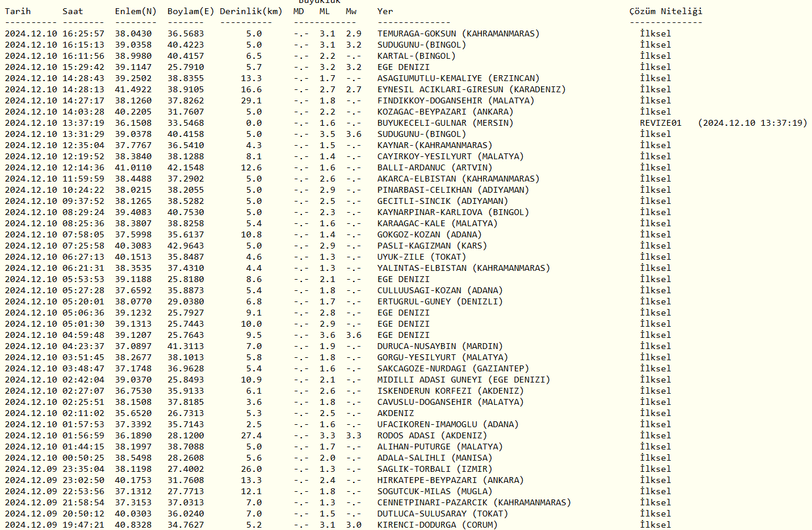Click 'RODOS ADASI (AKDENIZ)' entry

pyautogui.click(x=432, y=435)
